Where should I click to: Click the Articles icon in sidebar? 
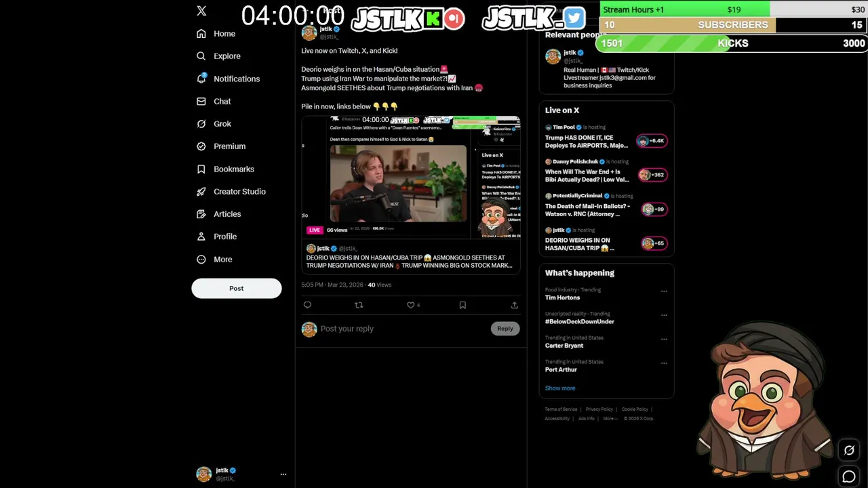pos(201,214)
